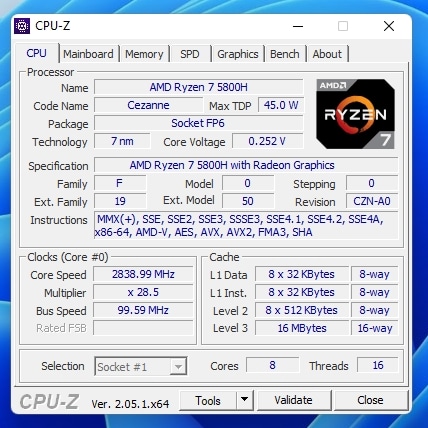The height and width of the screenshot is (428, 428).
Task: Click the Close button at bottom
Action: tap(370, 400)
